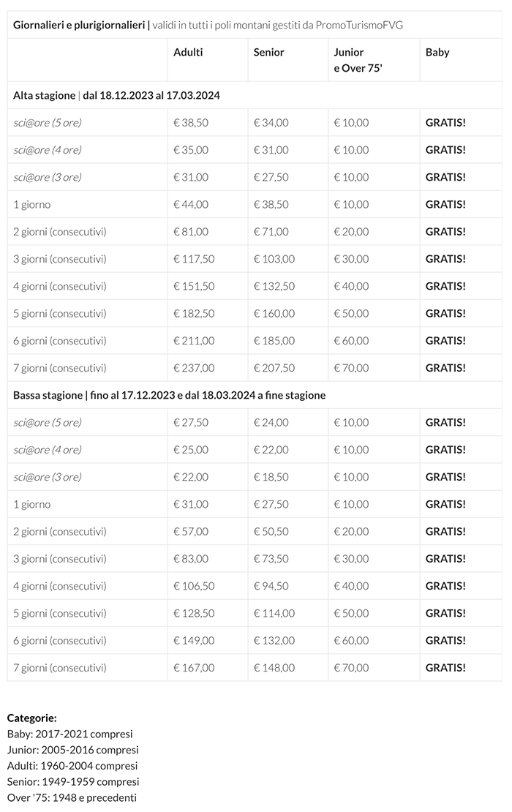Click the Categorie heading
This screenshot has height=812, width=512.
point(31,718)
